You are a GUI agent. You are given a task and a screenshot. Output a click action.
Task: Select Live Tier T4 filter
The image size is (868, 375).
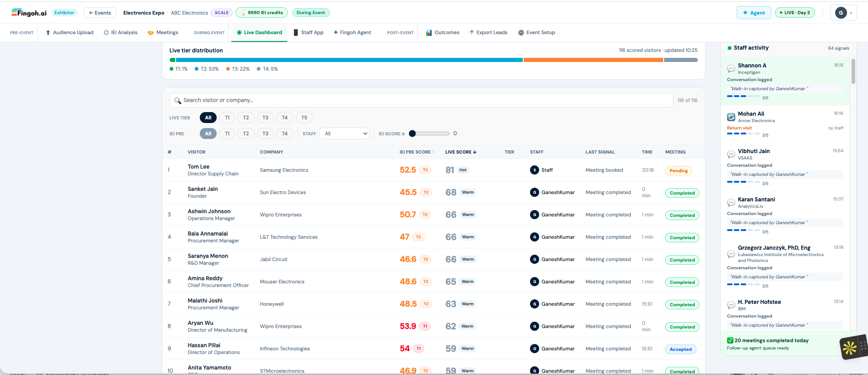coord(285,118)
